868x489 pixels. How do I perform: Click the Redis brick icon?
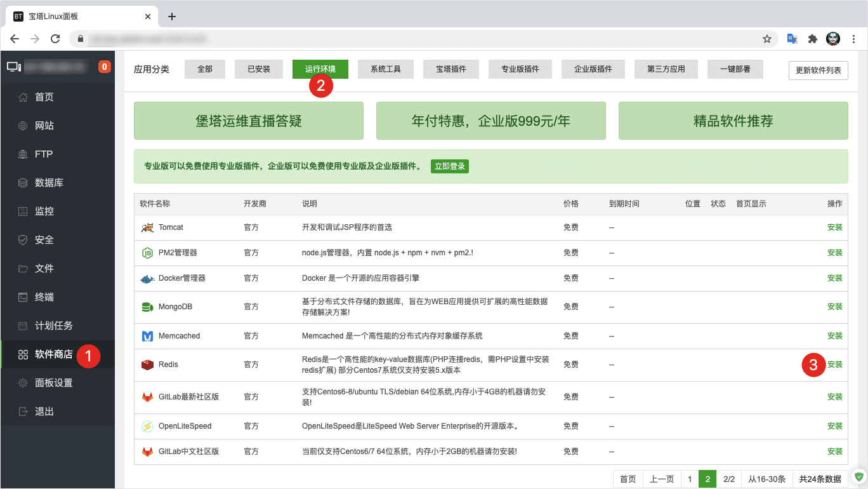click(x=147, y=365)
